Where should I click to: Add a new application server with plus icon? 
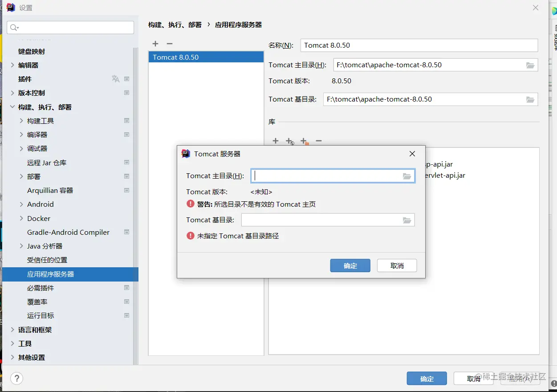coord(155,44)
